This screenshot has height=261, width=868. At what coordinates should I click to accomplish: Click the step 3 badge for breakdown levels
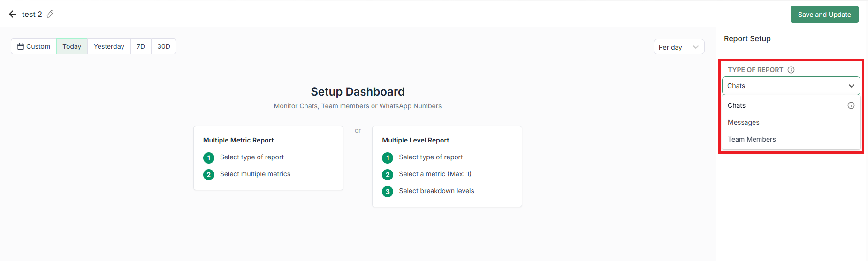click(388, 192)
